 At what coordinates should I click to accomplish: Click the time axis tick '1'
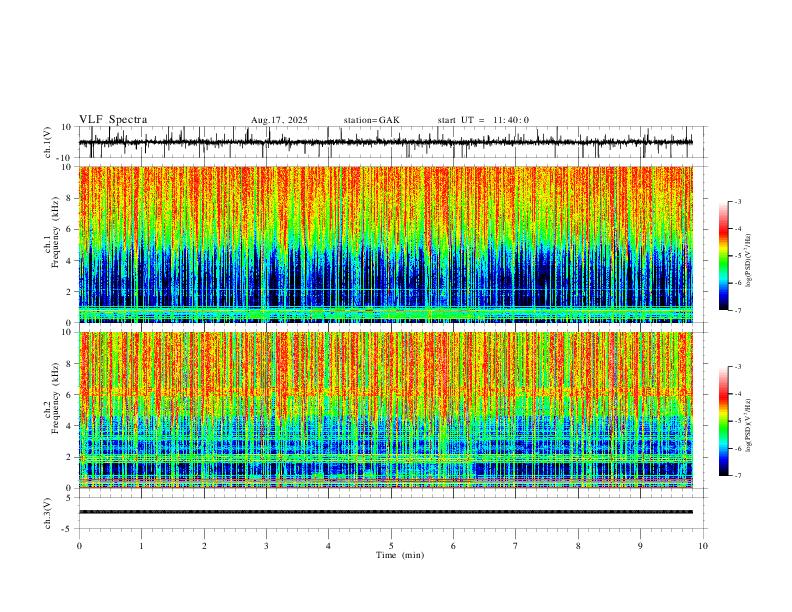point(141,546)
